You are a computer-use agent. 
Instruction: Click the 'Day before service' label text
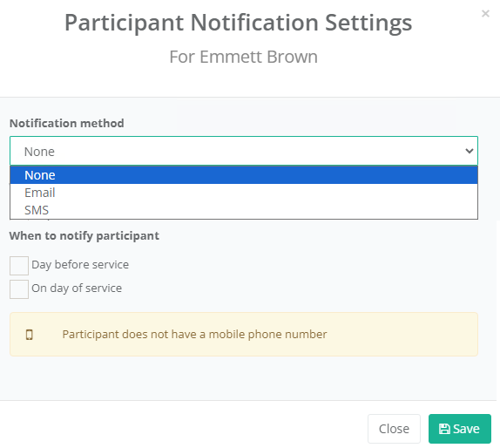pos(80,264)
